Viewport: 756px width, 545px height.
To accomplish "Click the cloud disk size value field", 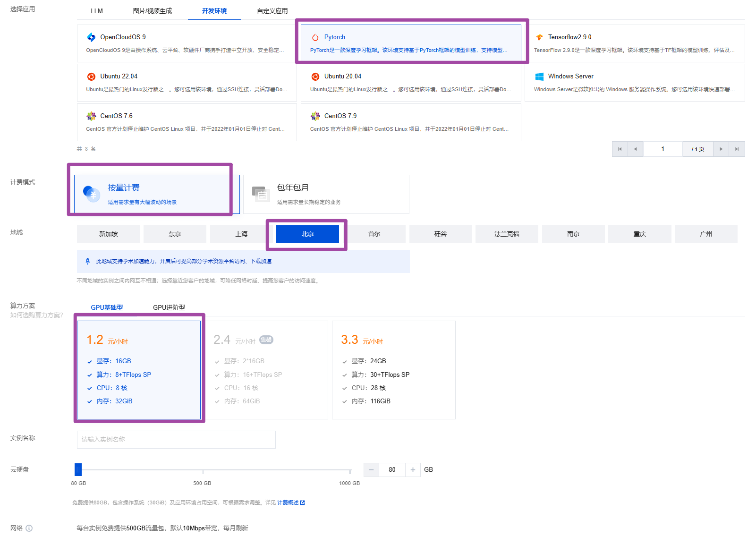I will [x=392, y=469].
